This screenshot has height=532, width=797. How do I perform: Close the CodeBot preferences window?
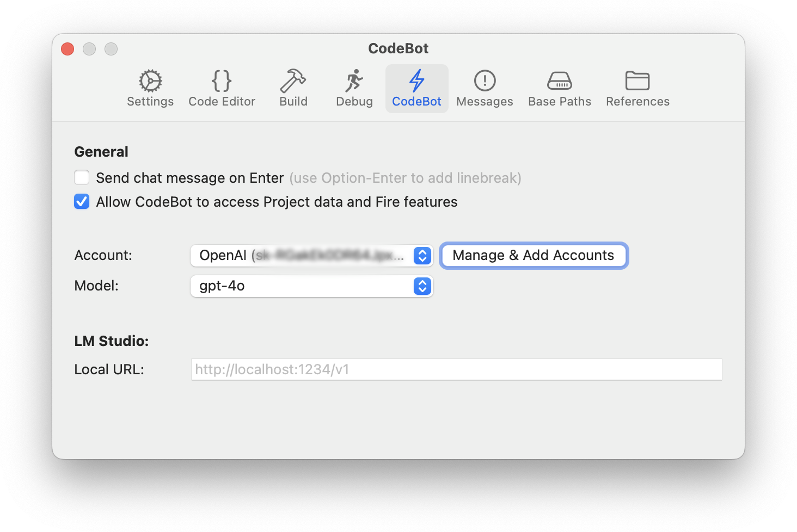pos(68,49)
